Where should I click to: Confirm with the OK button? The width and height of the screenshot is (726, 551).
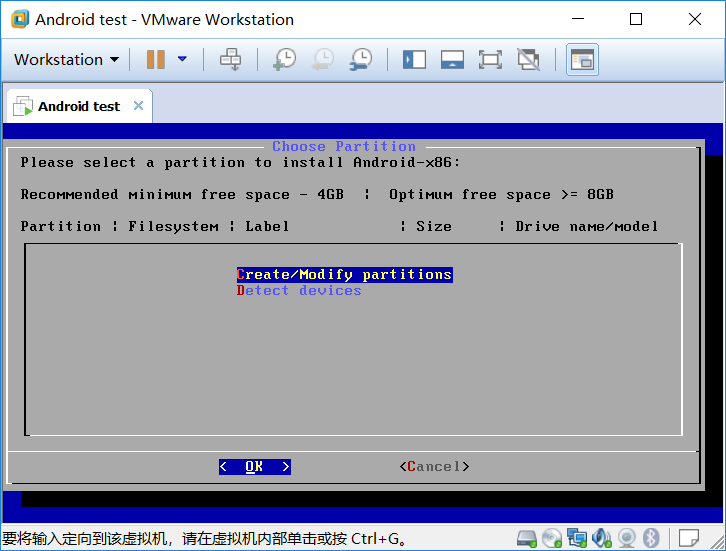255,467
